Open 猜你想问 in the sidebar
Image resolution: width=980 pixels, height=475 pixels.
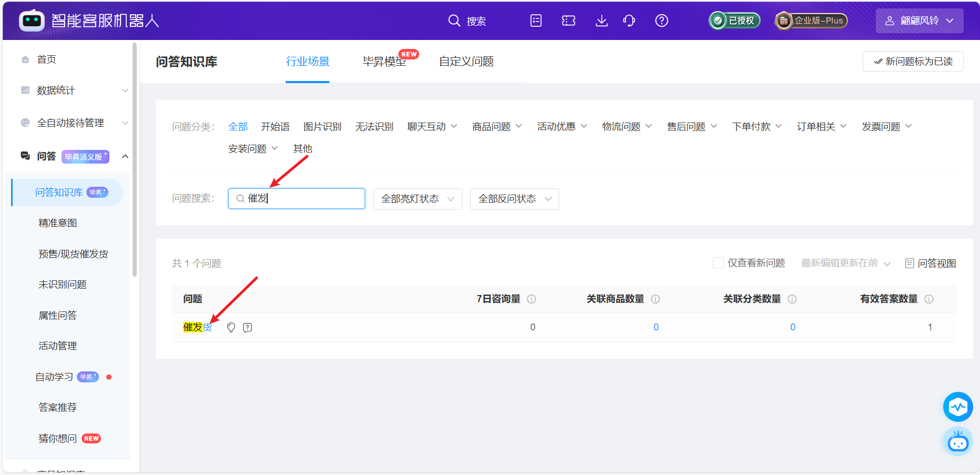pos(58,439)
